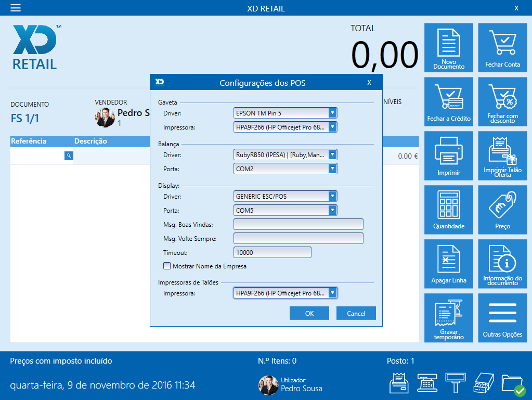Image resolution: width=532 pixels, height=400 pixels.
Task: Open the Balança Porta COM2 dropdown
Action: point(333,169)
